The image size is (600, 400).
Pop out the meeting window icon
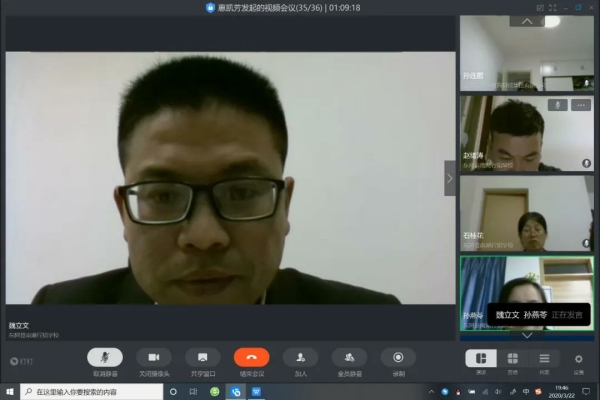click(x=540, y=8)
